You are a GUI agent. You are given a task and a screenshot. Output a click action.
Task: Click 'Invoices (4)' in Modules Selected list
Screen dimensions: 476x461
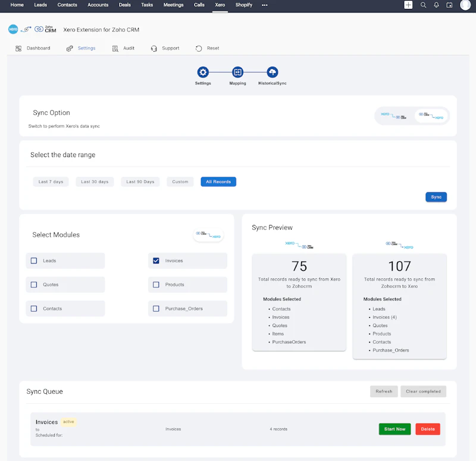[x=384, y=317]
